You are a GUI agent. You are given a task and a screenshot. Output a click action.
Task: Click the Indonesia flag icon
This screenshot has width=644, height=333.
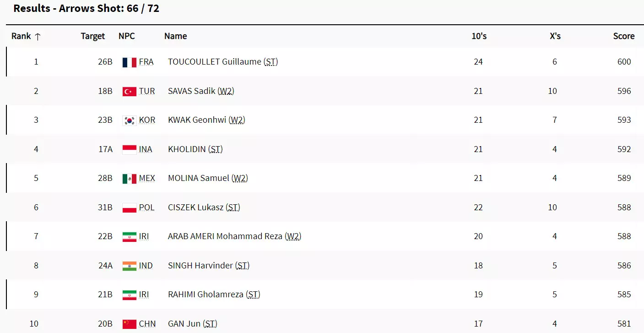pyautogui.click(x=130, y=149)
